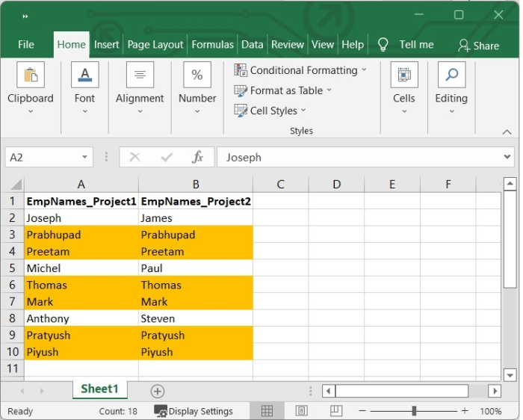Viewport: 523px width, 420px height.
Task: Select cell B5 containing Paul
Action: tap(195, 268)
